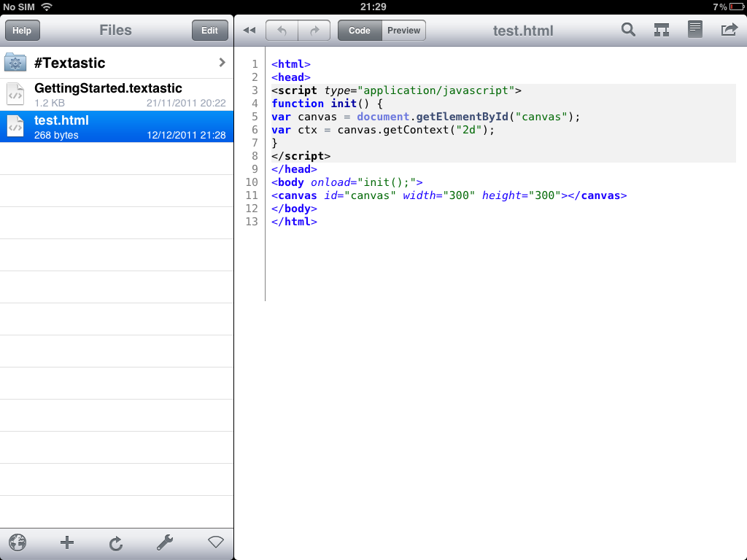Viewport: 747px width, 560px height.
Task: Switch to Preview view
Action: [403, 31]
